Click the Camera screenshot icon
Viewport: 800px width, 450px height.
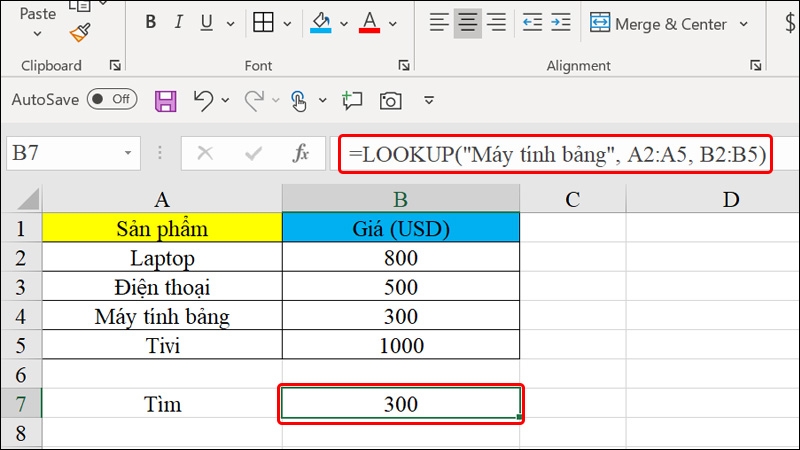[x=390, y=101]
